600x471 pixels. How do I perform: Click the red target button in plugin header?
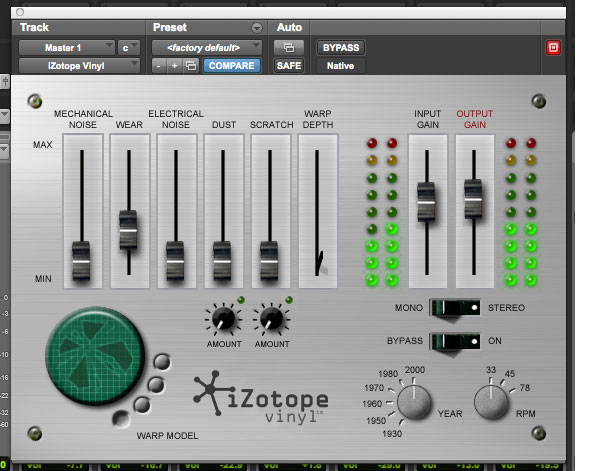(x=553, y=48)
